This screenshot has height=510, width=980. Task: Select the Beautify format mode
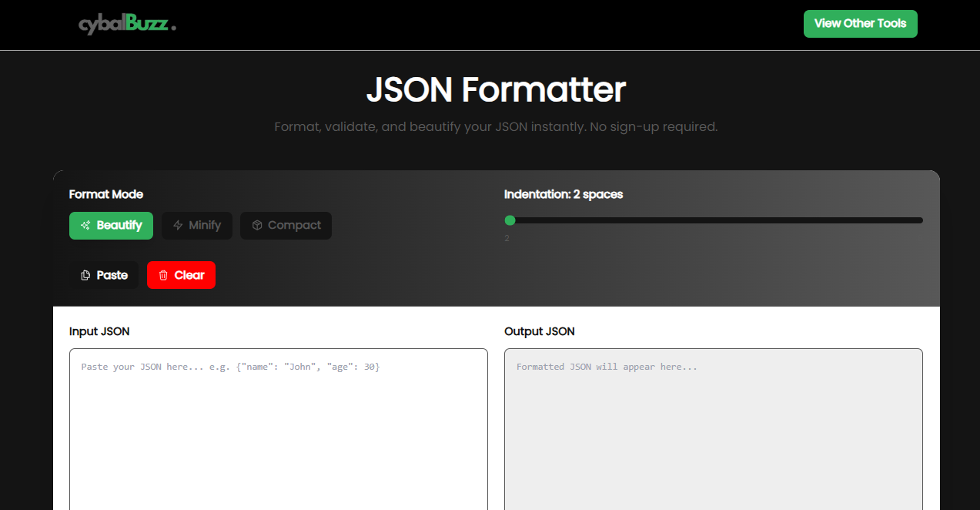point(111,225)
